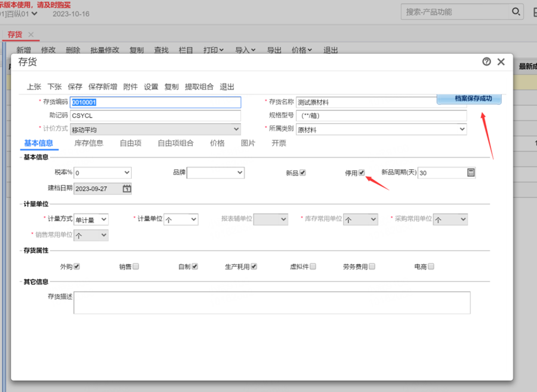The width and height of the screenshot is (537, 392).
Task: Uncheck the 停用 checkbox
Action: point(362,172)
